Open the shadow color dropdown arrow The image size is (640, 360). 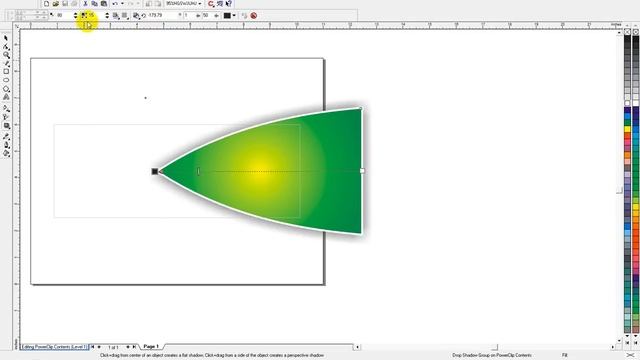[x=234, y=16]
